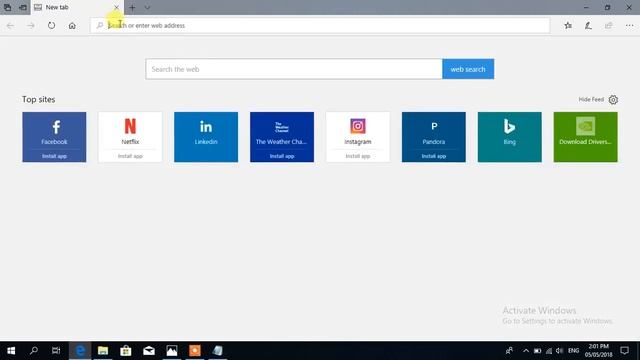Open taskbar search magnifier
640x360 pixels.
coord(34,351)
